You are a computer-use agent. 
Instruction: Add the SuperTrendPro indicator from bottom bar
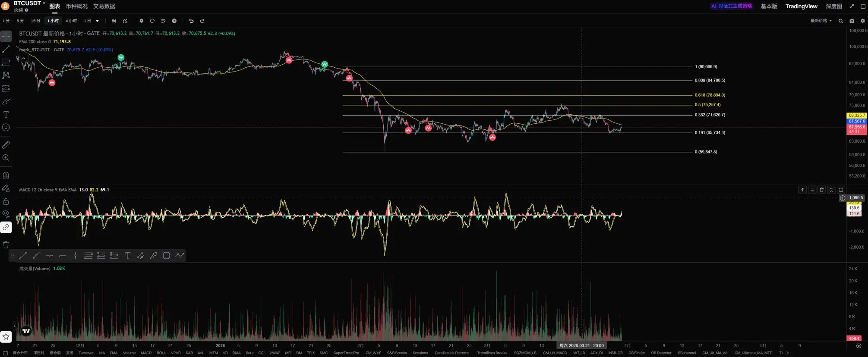coord(346,353)
